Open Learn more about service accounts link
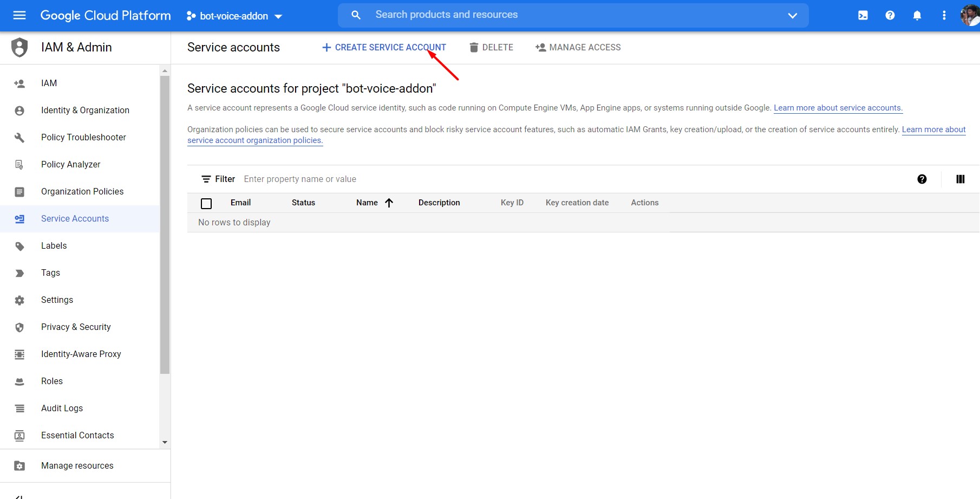The width and height of the screenshot is (980, 499). pyautogui.click(x=838, y=108)
